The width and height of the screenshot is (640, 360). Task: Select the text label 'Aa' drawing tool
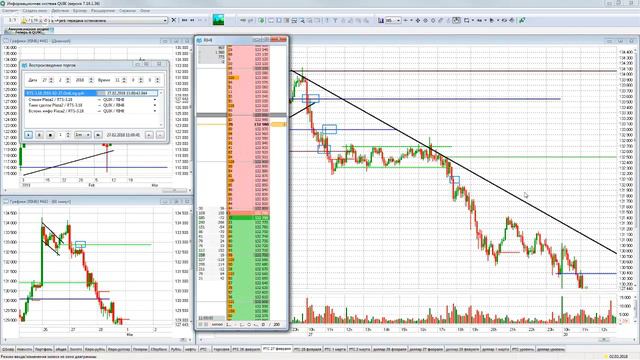tap(480, 20)
